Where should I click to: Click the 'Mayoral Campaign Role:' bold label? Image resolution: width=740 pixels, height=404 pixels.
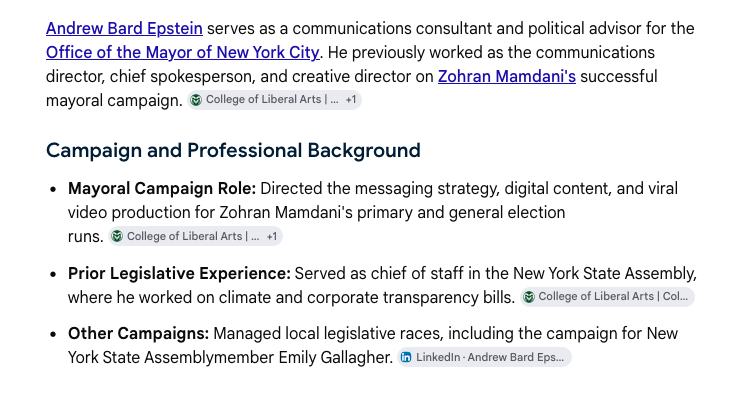[162, 189]
